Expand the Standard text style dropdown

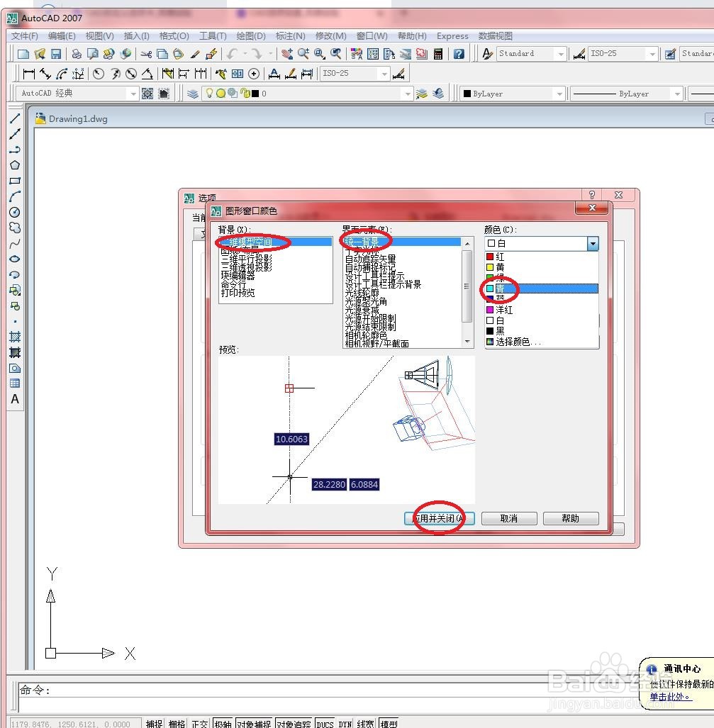561,54
